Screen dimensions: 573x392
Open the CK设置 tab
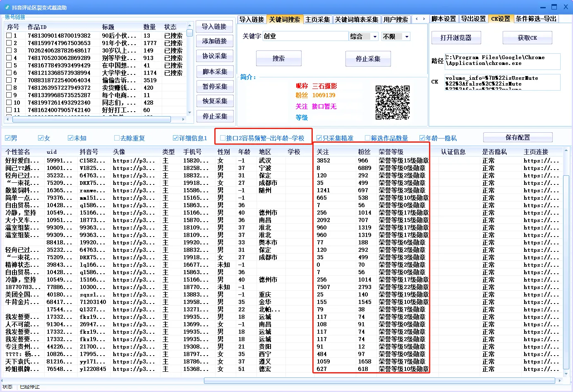click(501, 19)
